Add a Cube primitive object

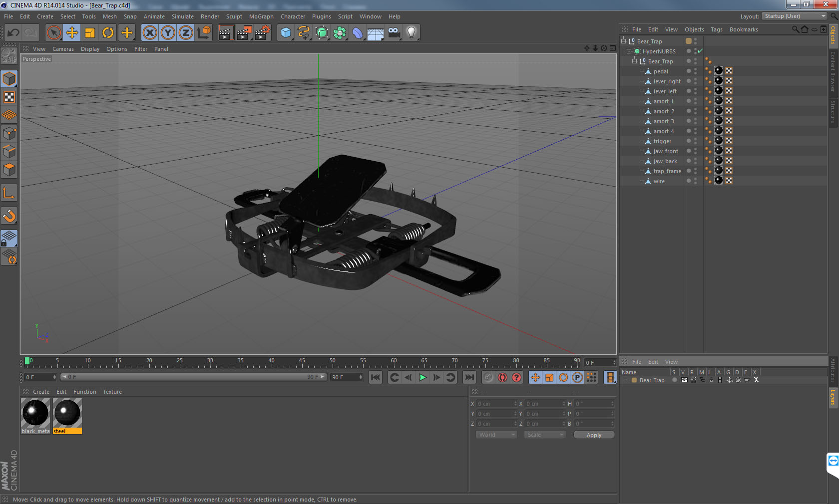click(286, 33)
